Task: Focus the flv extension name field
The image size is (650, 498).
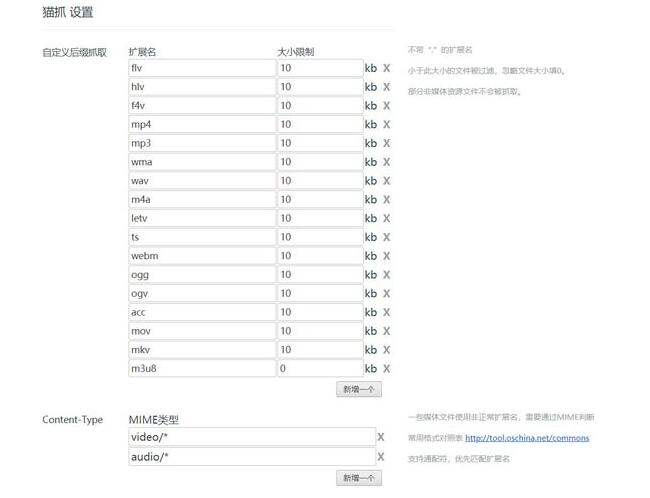Action: click(x=201, y=68)
